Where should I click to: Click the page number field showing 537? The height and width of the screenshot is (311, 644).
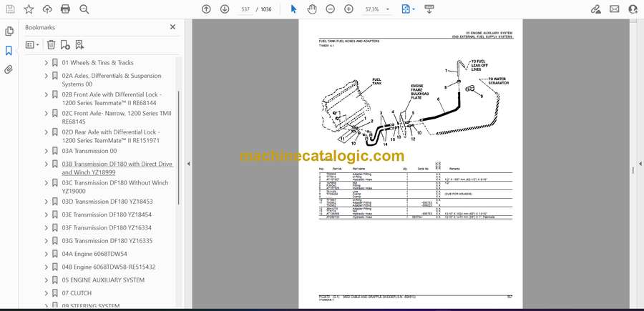coord(245,9)
